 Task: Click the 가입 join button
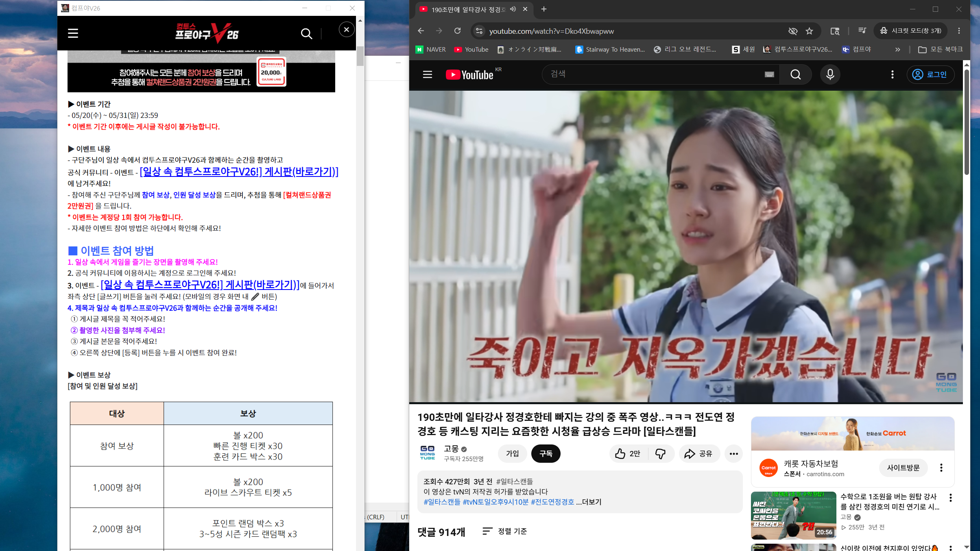coord(512,453)
